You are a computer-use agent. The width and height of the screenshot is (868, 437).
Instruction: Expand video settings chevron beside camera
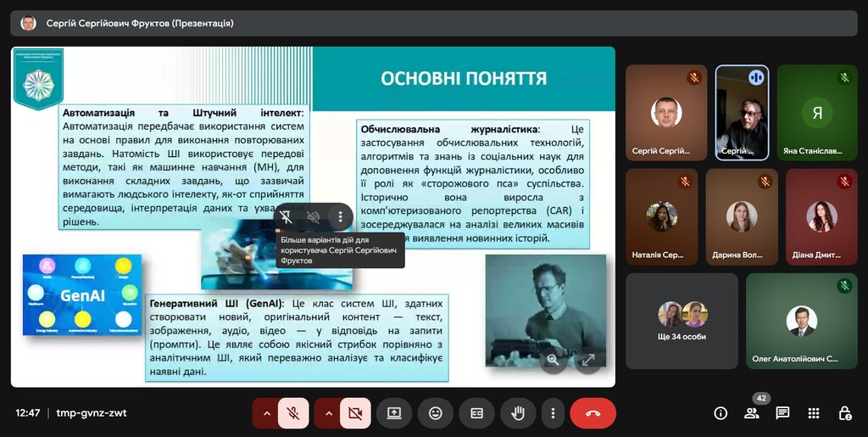(328, 413)
